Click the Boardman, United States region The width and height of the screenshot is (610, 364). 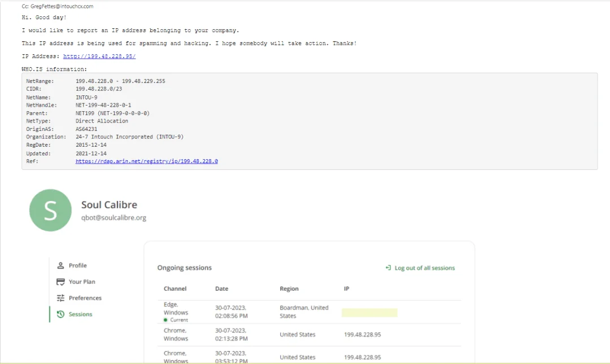(x=304, y=312)
